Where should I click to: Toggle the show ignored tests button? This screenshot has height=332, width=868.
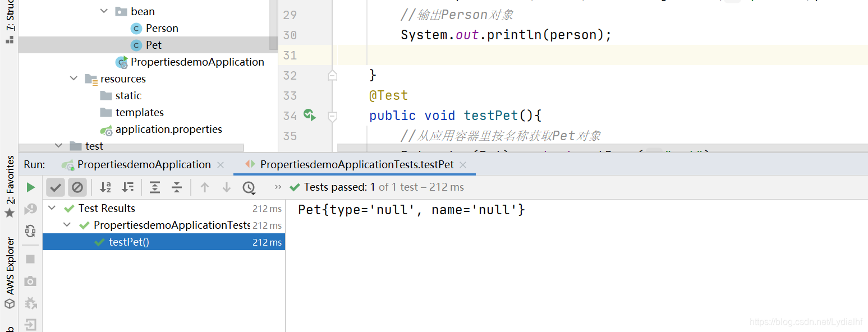pyautogui.click(x=77, y=187)
